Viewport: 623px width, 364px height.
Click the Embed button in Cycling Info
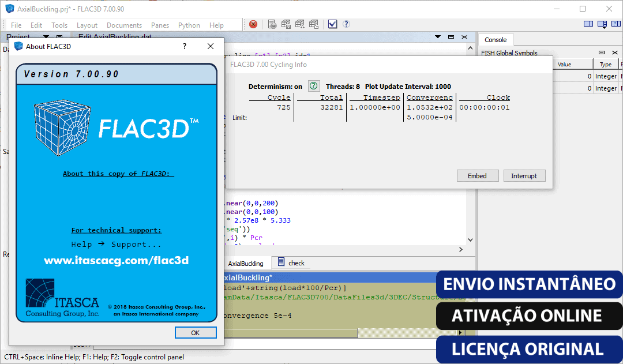477,175
